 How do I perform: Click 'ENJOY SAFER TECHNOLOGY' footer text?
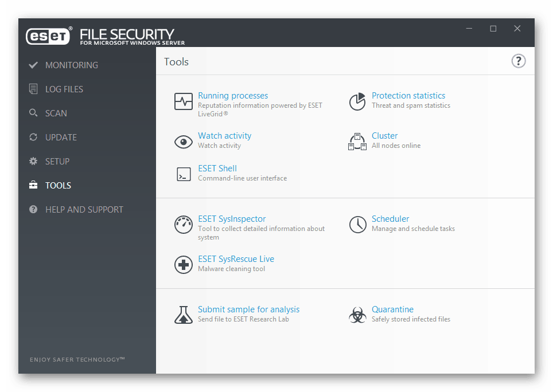point(77,359)
